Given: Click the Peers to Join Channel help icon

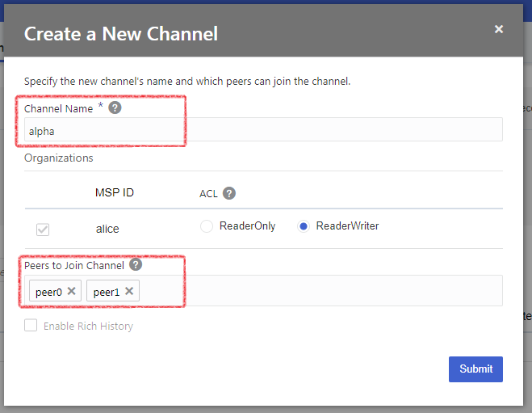Looking at the screenshot, I should pos(136,265).
